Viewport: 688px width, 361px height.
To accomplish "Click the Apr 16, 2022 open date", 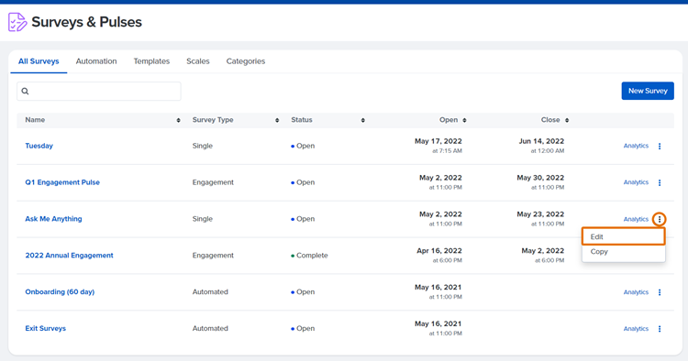I will [x=439, y=250].
